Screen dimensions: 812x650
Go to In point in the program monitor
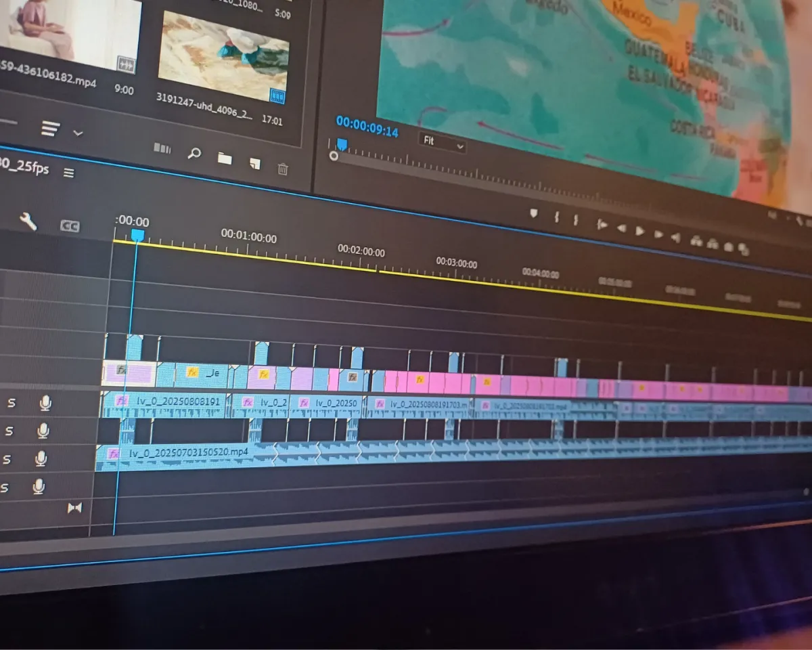click(x=602, y=225)
